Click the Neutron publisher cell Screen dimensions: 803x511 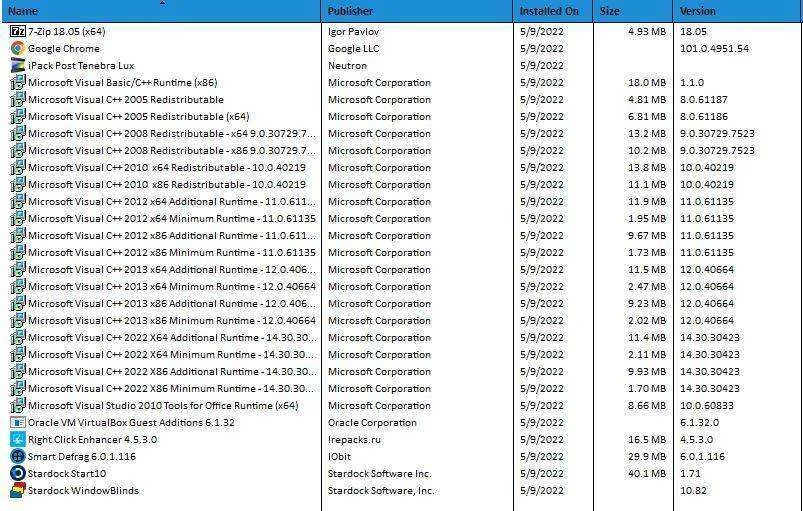click(347, 66)
